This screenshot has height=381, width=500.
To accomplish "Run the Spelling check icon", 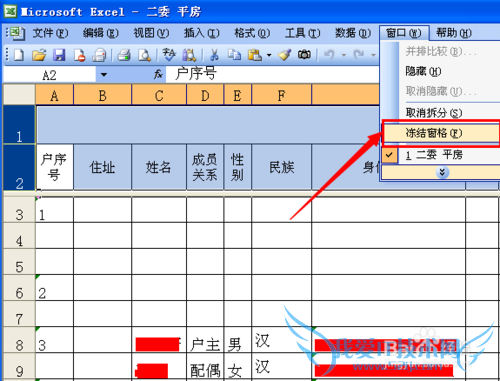I will 169,55.
